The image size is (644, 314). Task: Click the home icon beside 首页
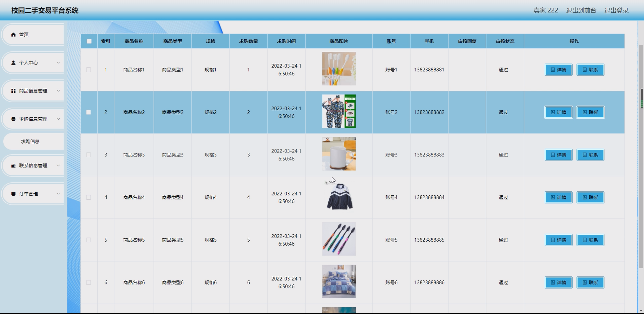[x=13, y=35]
